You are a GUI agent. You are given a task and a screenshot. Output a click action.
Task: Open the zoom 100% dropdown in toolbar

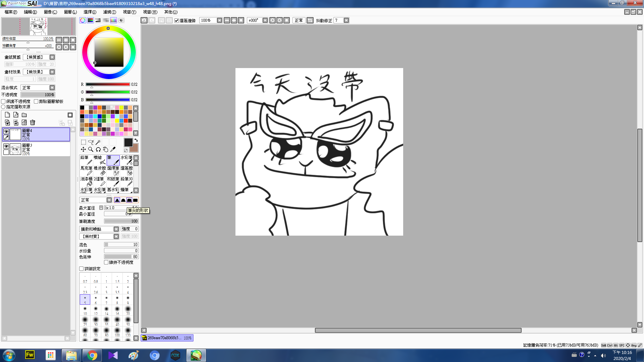pyautogui.click(x=219, y=20)
